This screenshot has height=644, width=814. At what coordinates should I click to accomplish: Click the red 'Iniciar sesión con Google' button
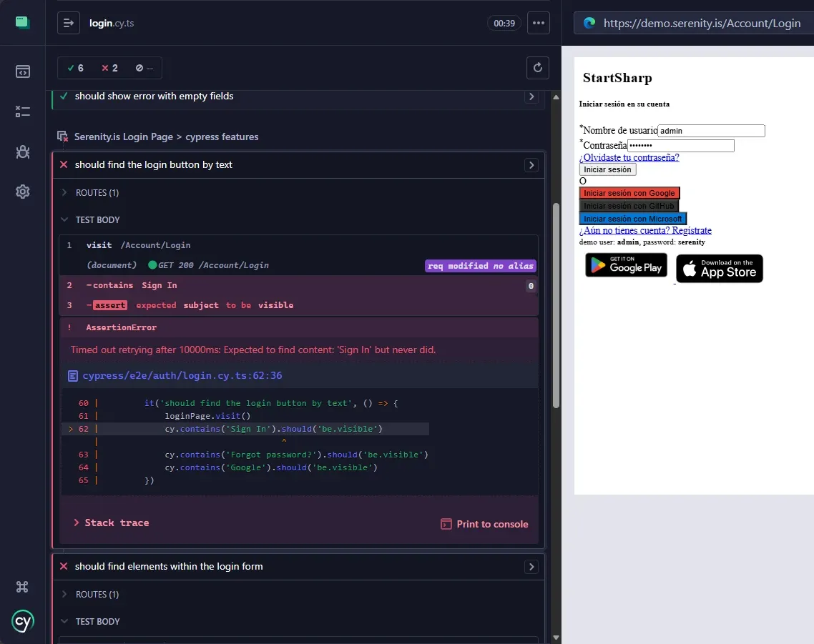tap(629, 193)
